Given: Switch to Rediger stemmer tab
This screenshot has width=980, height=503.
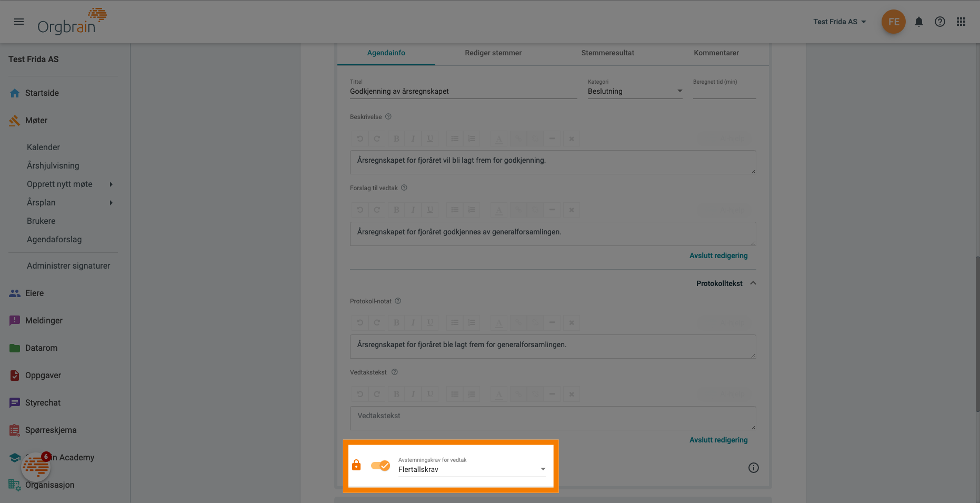Looking at the screenshot, I should coord(493,53).
